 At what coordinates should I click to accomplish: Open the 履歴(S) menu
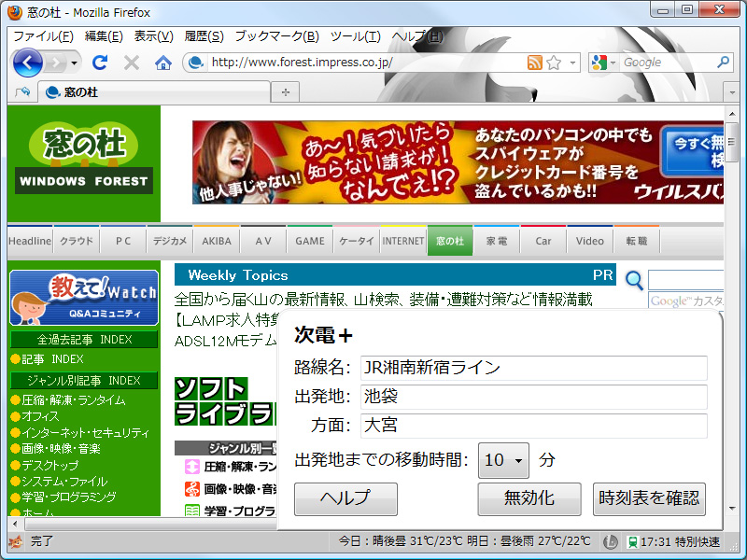(204, 36)
